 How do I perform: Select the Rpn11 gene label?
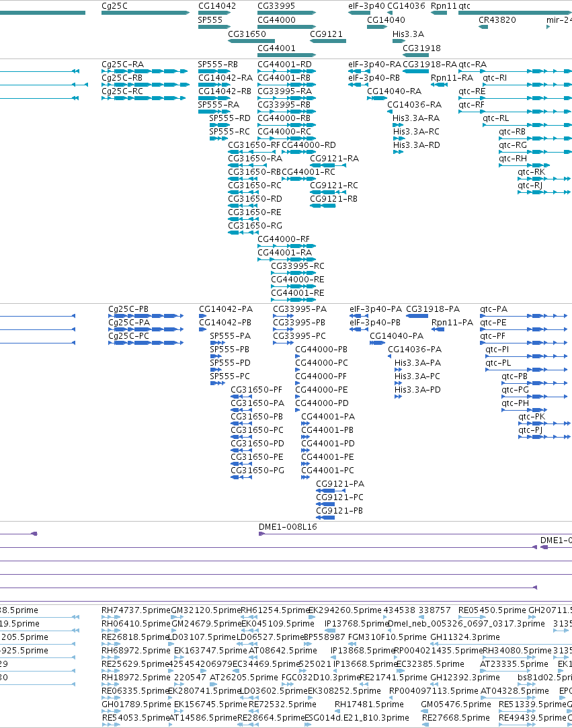pos(444,6)
